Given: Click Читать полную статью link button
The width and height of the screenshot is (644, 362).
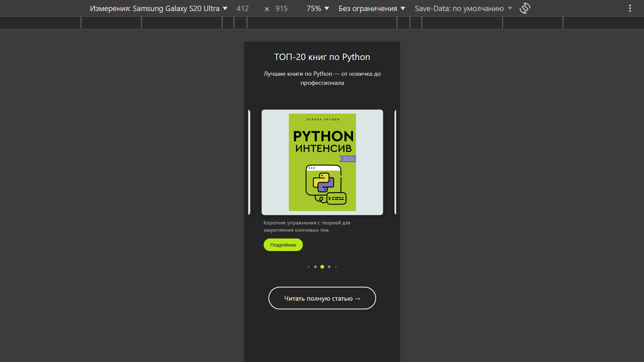Looking at the screenshot, I should tap(322, 298).
